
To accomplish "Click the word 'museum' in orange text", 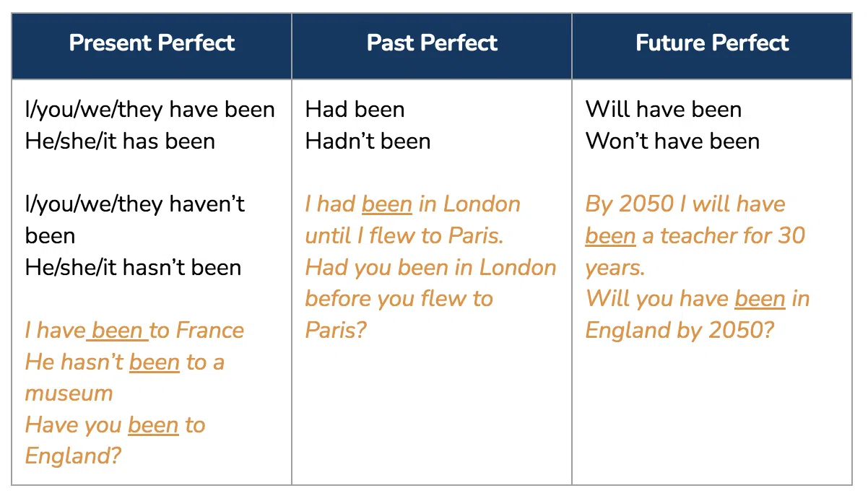I will (69, 393).
